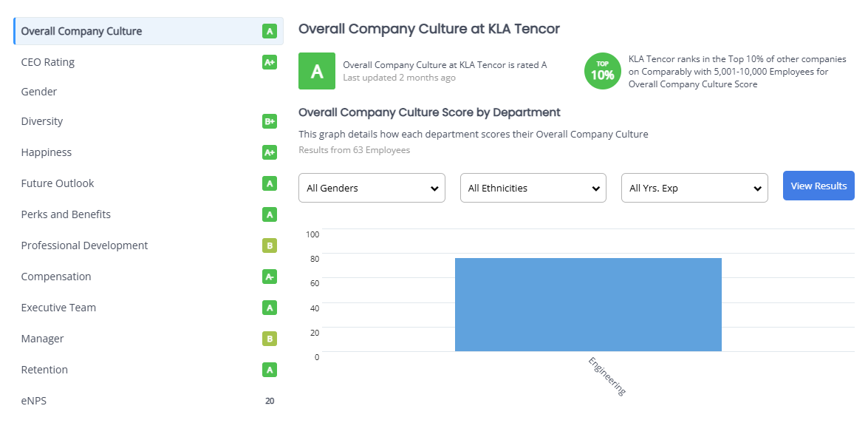Viewport: 868px width, 437px height.
Task: Click text Overall Company Culture is rated A
Action: click(x=445, y=65)
